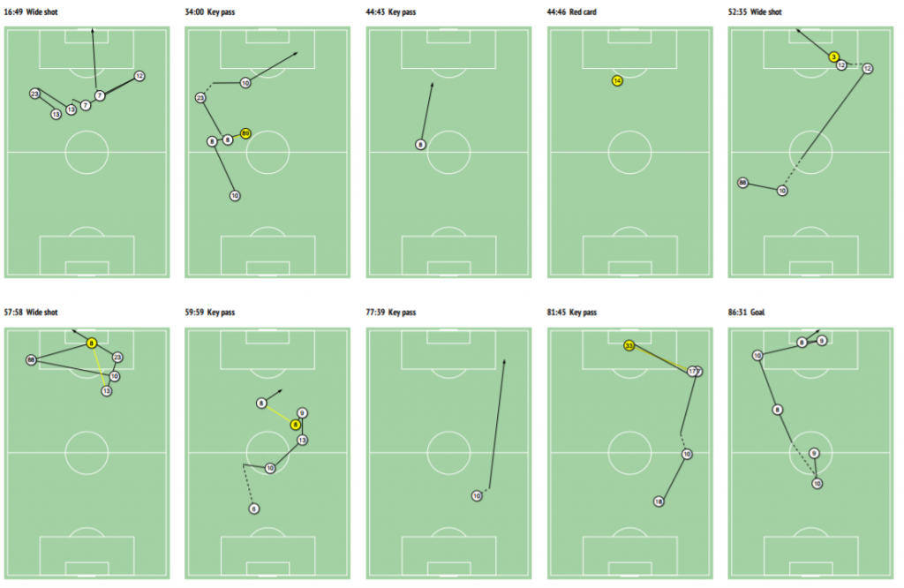Click player 17 marker in 81:45 diagram
Viewport: 904px width, 588px height.
coord(692,372)
